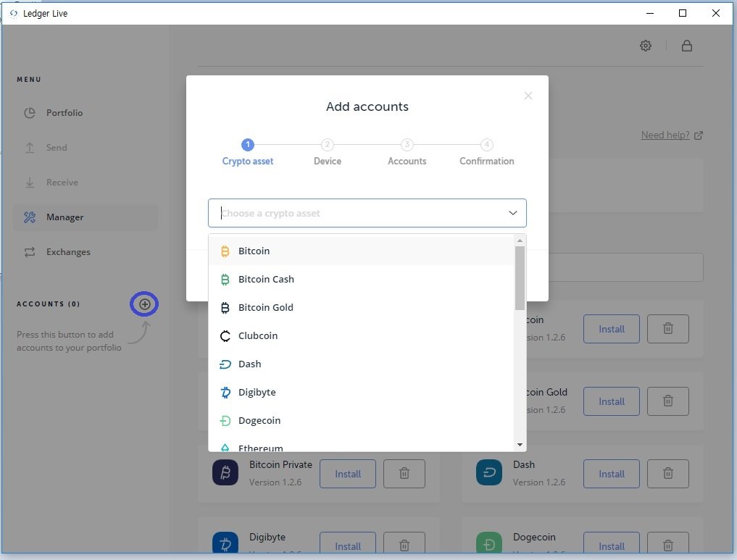Click the Manager tools icon
Image resolution: width=737 pixels, height=560 pixels.
point(30,217)
